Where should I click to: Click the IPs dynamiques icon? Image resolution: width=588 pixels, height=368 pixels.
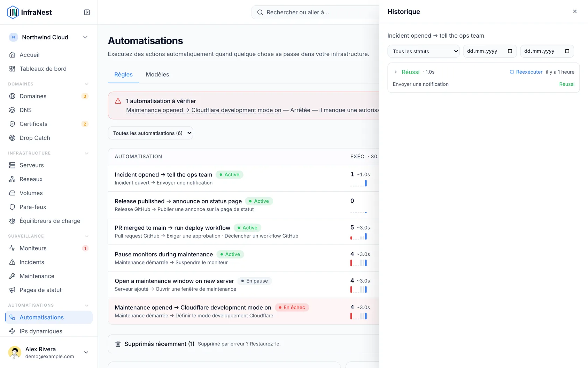[x=12, y=331]
